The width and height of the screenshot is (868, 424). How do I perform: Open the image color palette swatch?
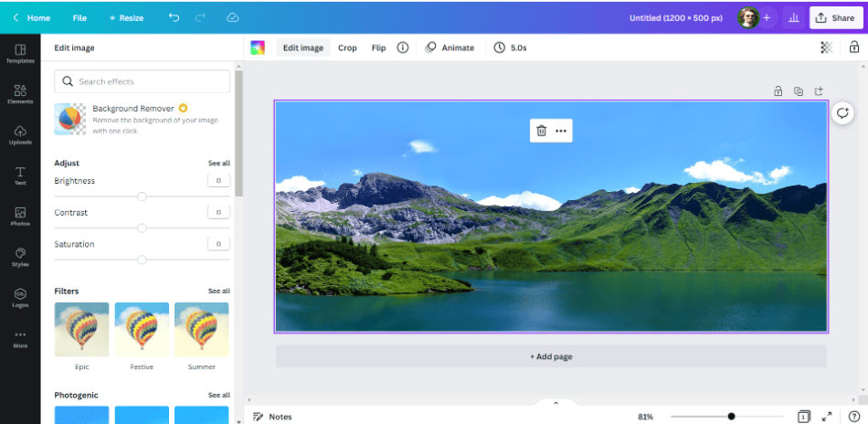point(258,48)
